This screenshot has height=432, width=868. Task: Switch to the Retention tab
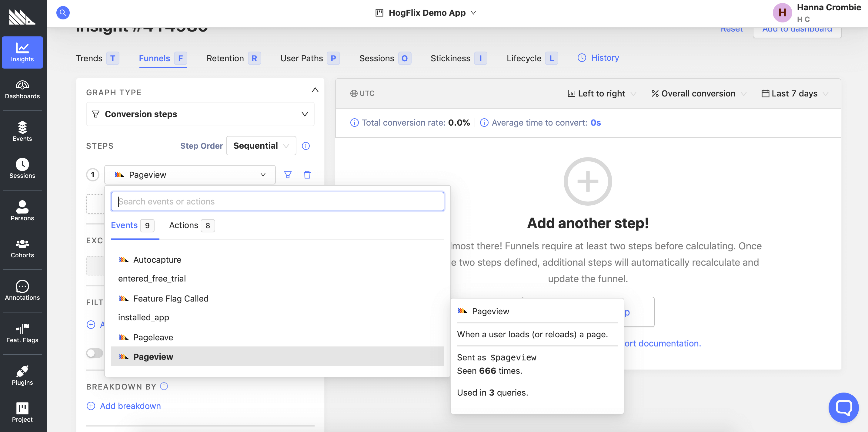(x=225, y=58)
